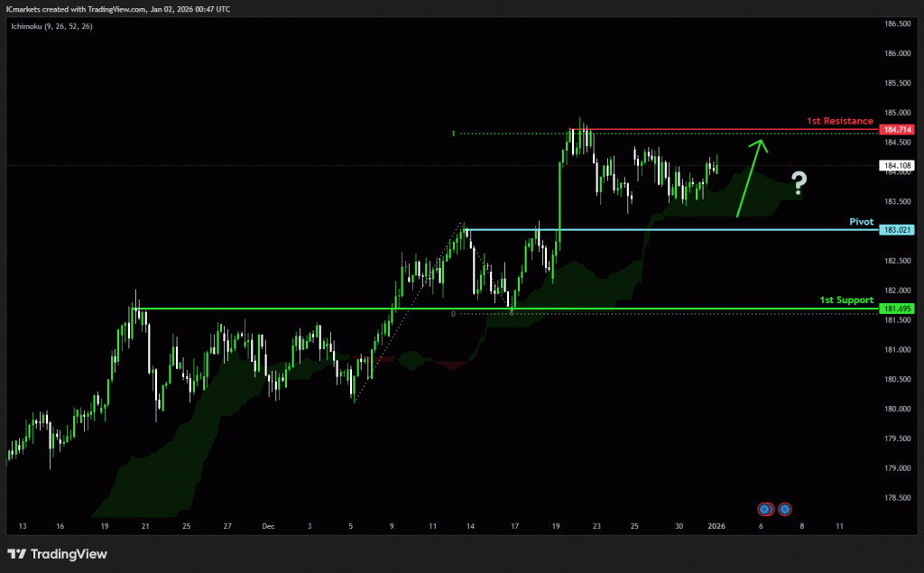Click the TradingView logo at bottom left
This screenshot has width=924, height=573.
click(x=57, y=553)
